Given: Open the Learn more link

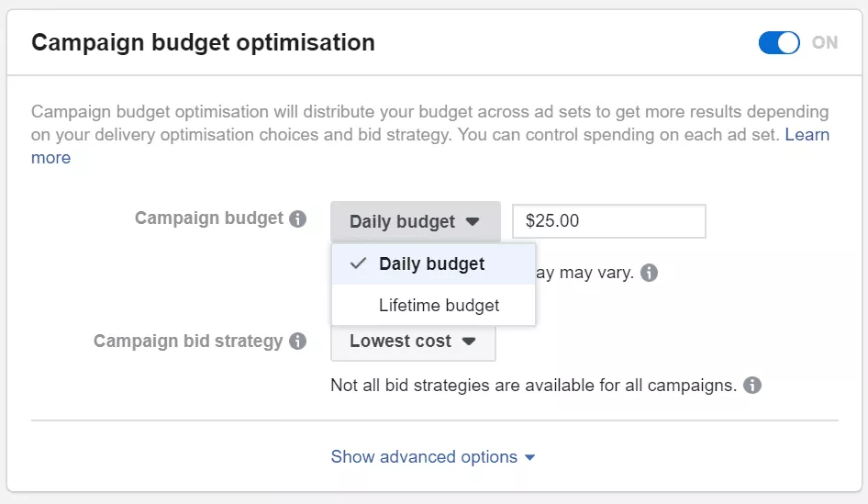Looking at the screenshot, I should pyautogui.click(x=807, y=135).
